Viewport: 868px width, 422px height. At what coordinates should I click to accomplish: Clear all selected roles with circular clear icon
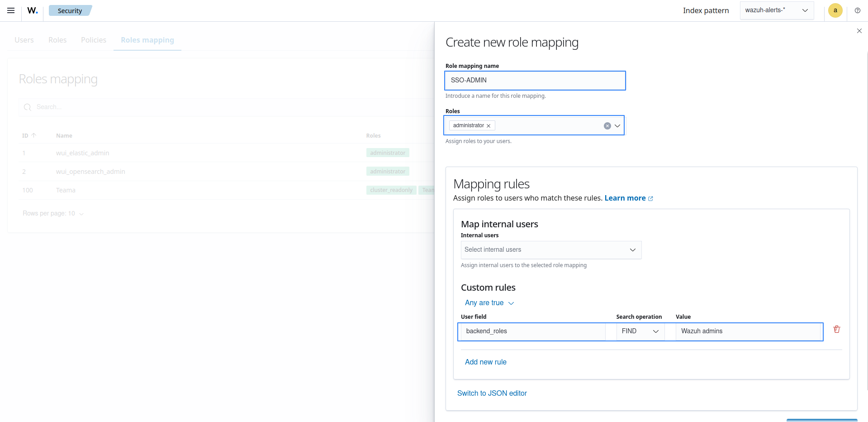pyautogui.click(x=607, y=125)
